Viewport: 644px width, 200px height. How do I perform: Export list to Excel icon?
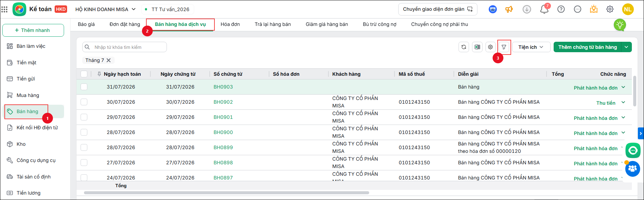click(x=477, y=47)
